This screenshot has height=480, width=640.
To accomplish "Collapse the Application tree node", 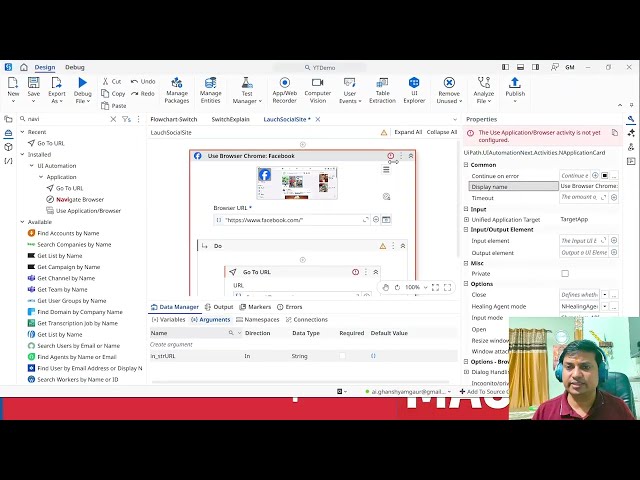I will pos(41,177).
